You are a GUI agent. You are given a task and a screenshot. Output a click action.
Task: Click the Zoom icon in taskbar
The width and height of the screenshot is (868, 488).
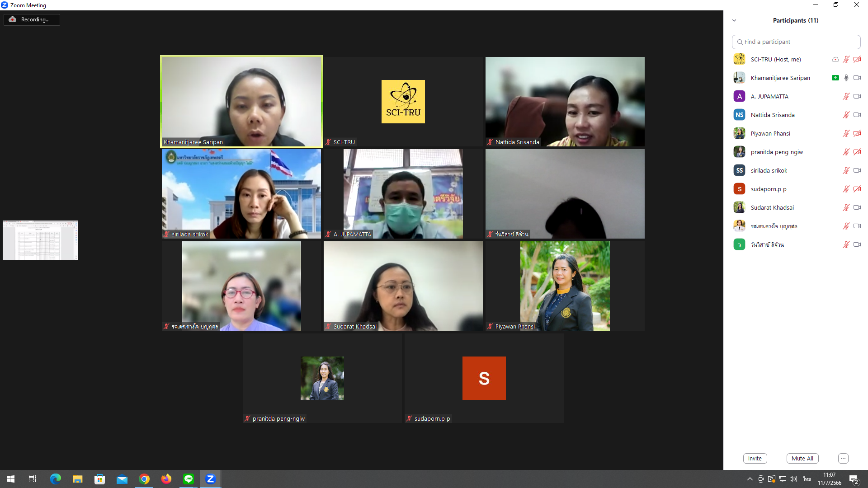pyautogui.click(x=210, y=479)
